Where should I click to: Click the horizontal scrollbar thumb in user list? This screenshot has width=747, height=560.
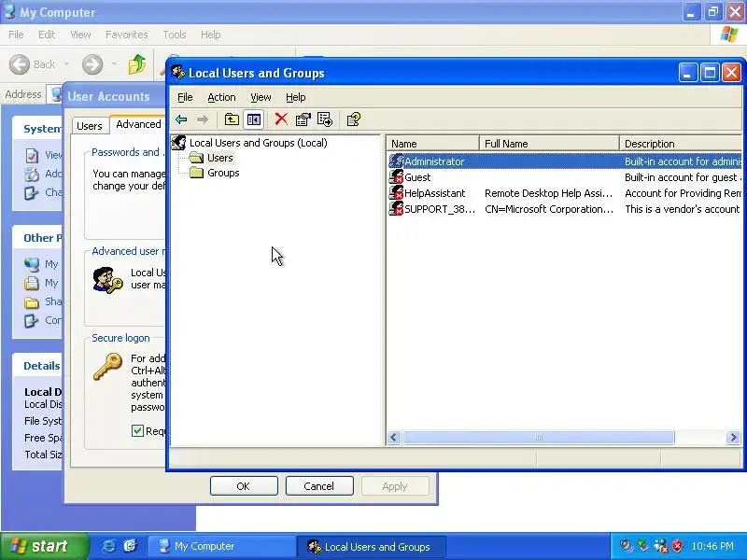click(539, 437)
